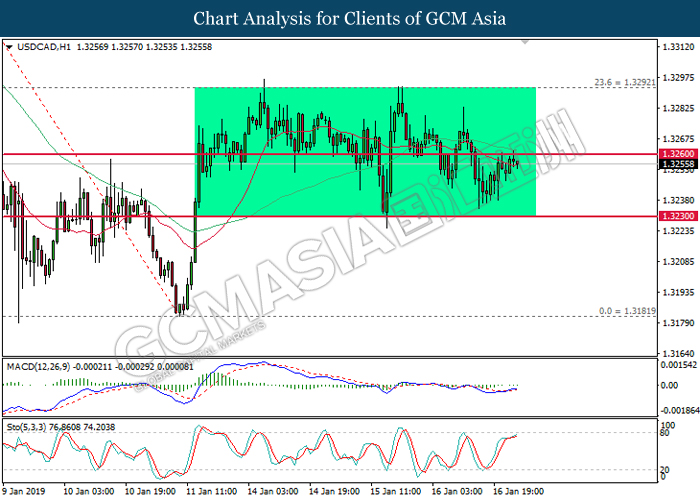Image resolution: width=700 pixels, height=500 pixels.
Task: Select the red 1.32600 price level tag
Action: (x=678, y=154)
